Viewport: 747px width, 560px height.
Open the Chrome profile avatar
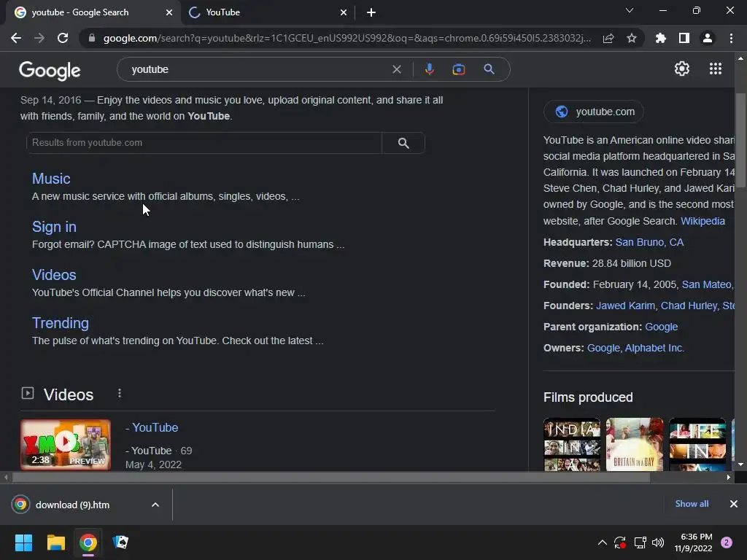point(708,38)
